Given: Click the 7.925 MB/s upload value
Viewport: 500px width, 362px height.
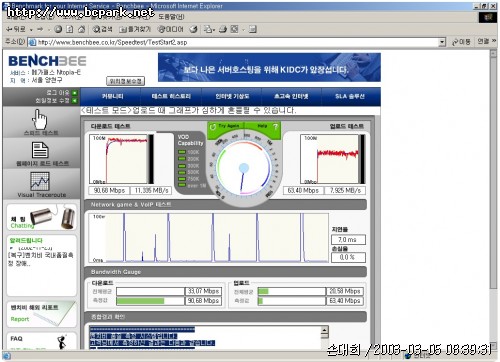Looking at the screenshot, I should tap(345, 190).
